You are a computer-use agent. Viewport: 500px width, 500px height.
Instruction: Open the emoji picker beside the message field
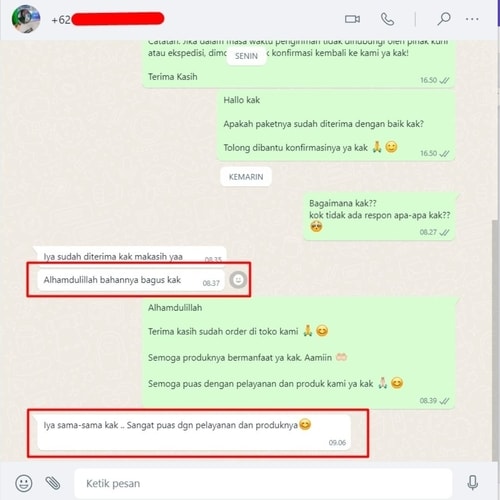click(24, 483)
